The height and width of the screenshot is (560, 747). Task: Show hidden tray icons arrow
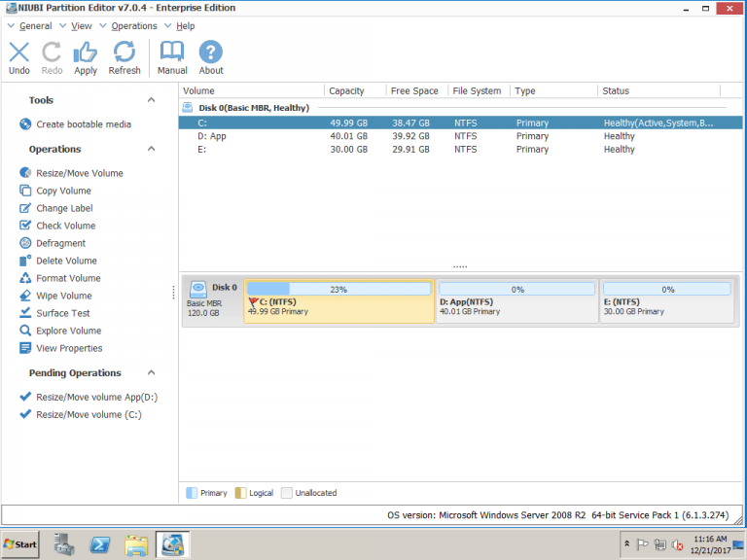(627, 544)
